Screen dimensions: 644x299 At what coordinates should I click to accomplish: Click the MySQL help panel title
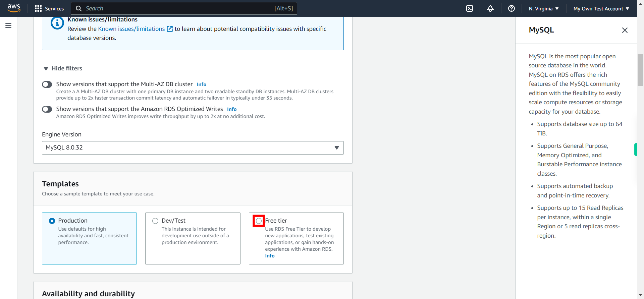(541, 30)
